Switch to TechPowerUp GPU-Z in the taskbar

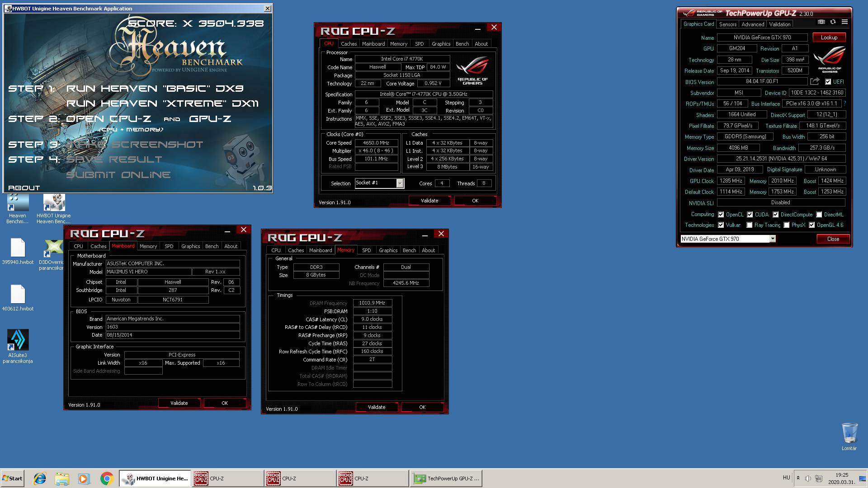[x=446, y=479]
